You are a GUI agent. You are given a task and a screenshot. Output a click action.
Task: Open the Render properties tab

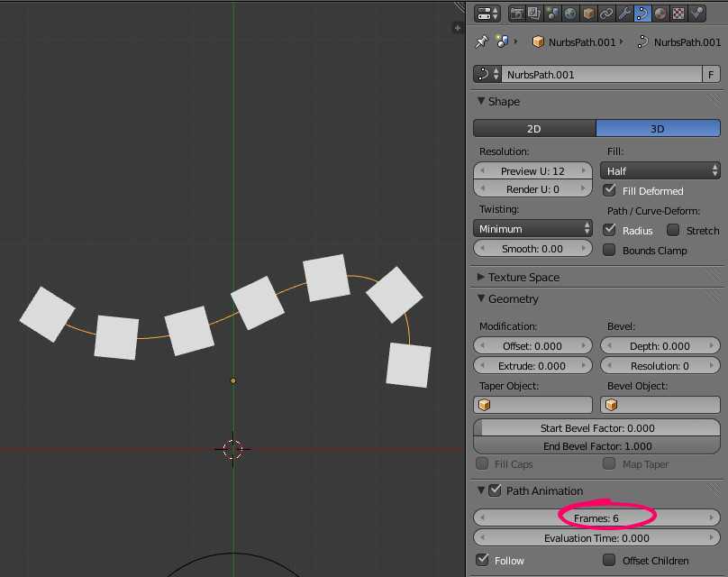coord(517,14)
